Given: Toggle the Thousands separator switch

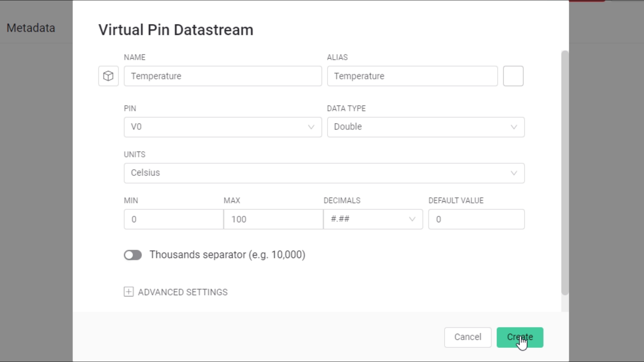Looking at the screenshot, I should [133, 255].
